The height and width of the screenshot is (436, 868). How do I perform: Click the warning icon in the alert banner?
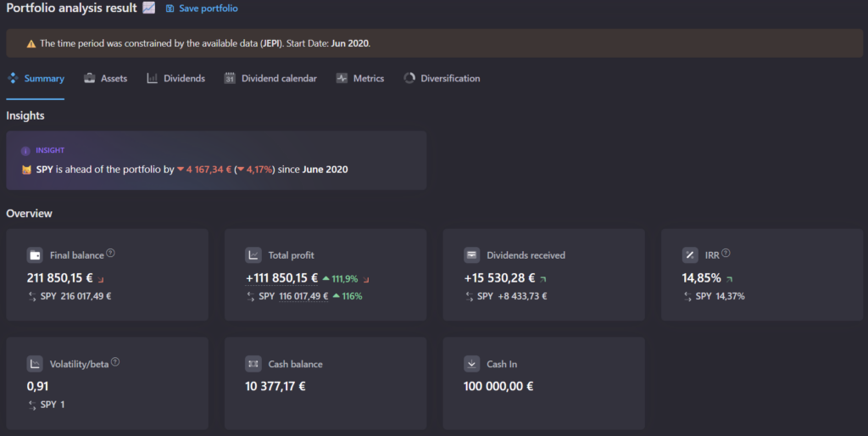31,43
